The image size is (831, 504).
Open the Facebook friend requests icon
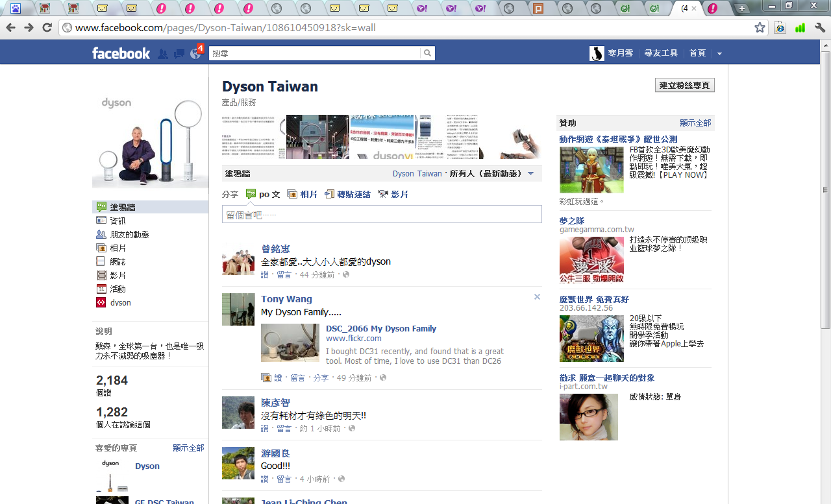(163, 53)
